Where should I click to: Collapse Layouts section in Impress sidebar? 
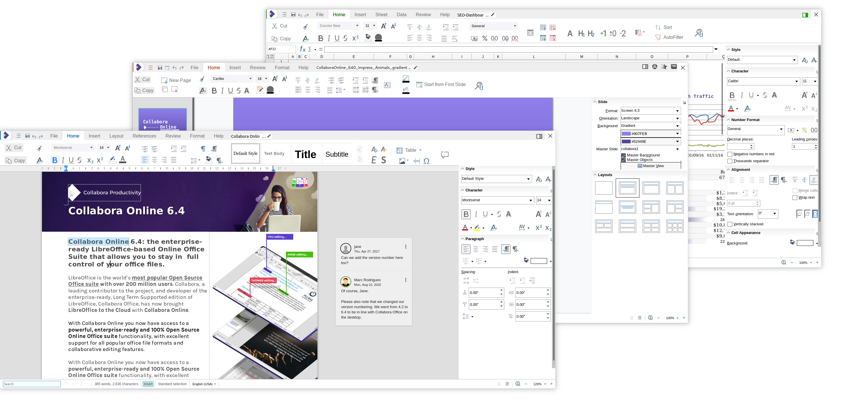pos(595,175)
